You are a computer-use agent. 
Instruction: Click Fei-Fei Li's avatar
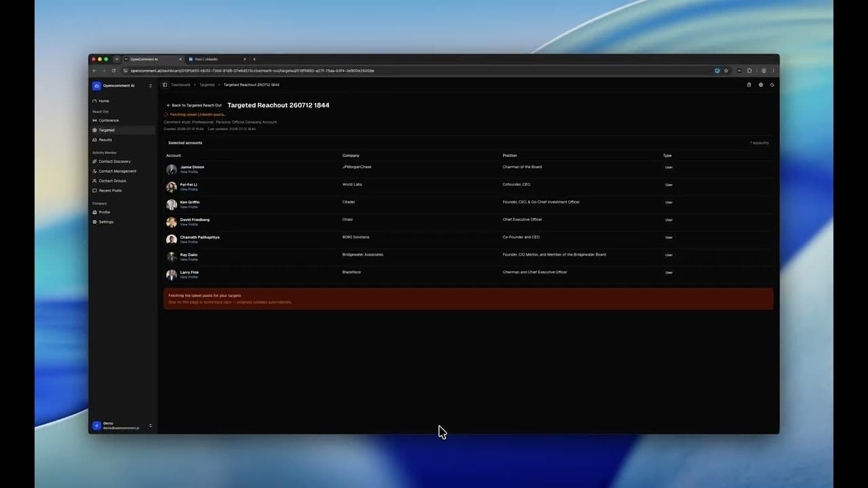coord(172,187)
